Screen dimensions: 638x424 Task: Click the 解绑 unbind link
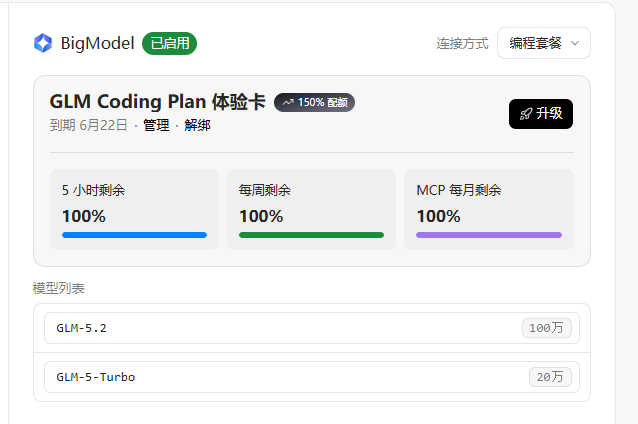(x=197, y=125)
